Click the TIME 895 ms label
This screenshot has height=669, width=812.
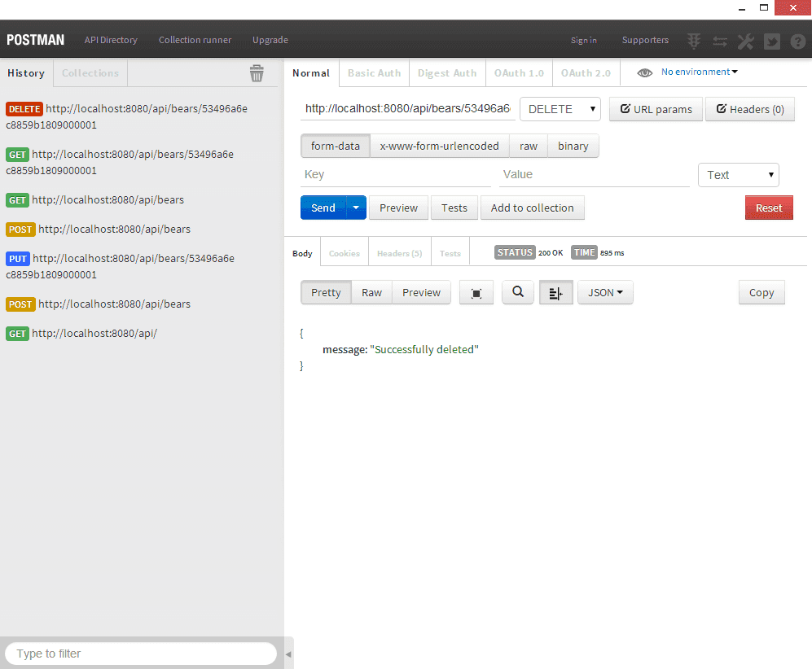(598, 252)
